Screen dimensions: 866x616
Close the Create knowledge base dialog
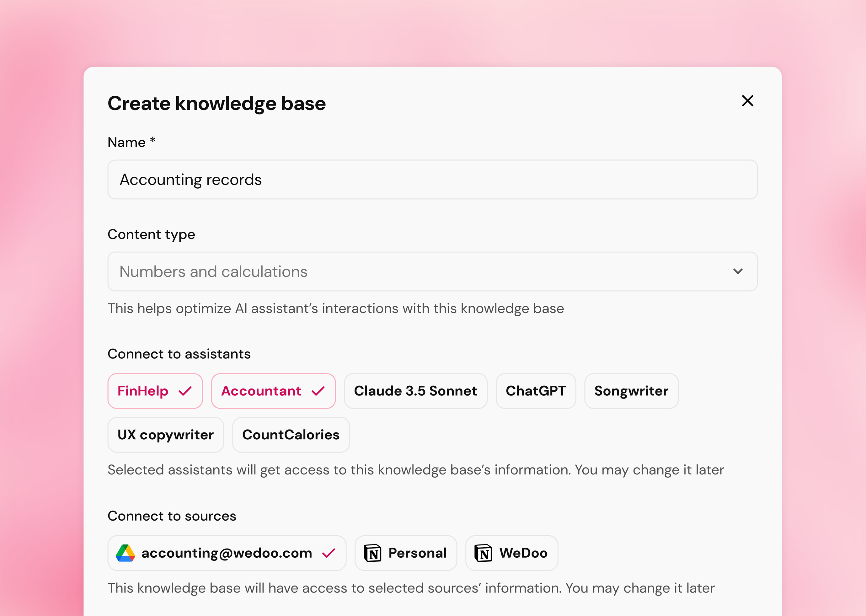click(x=747, y=101)
